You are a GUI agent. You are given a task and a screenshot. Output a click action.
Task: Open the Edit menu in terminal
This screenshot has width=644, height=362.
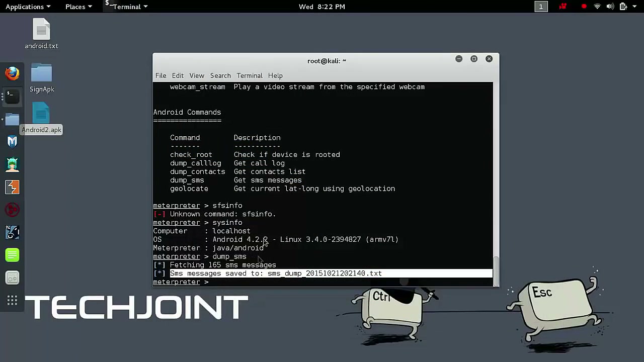pos(178,75)
